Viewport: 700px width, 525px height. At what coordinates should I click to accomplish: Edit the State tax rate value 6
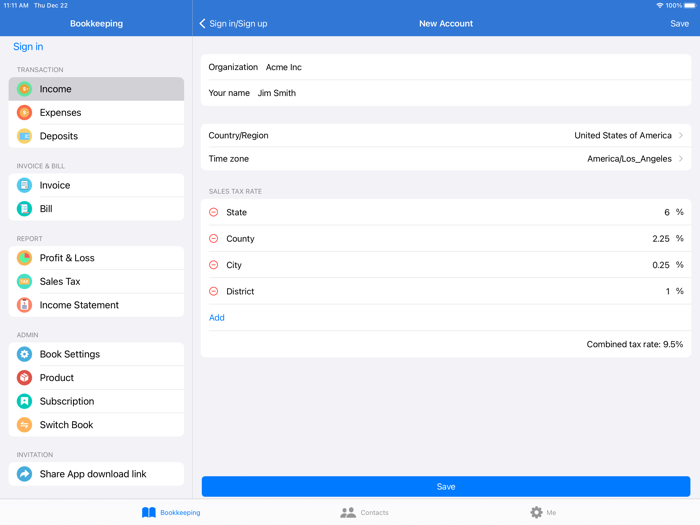667,212
